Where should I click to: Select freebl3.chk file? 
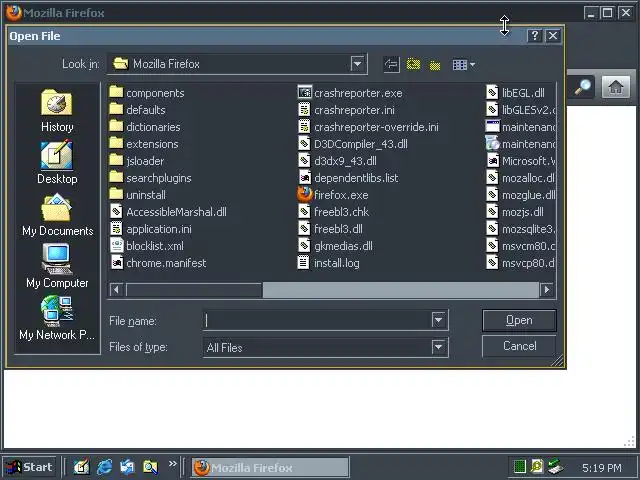click(x=333, y=212)
